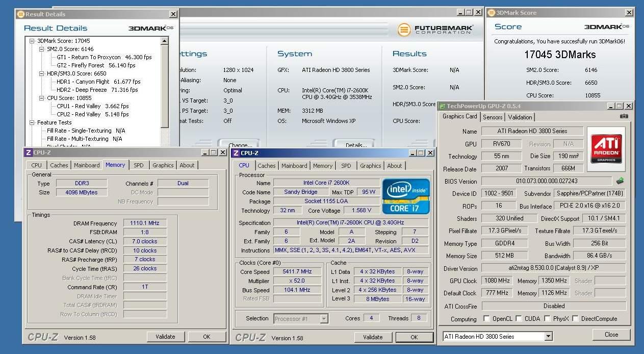The height and width of the screenshot is (354, 644).
Task: Select HDR2 - Deep Freeze result row
Action: 97,90
